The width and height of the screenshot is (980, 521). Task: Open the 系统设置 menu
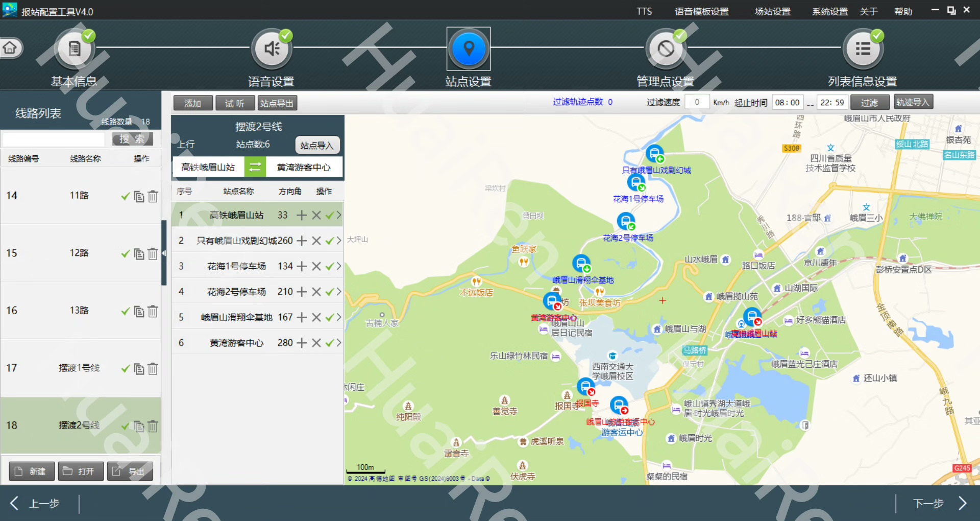pos(830,11)
